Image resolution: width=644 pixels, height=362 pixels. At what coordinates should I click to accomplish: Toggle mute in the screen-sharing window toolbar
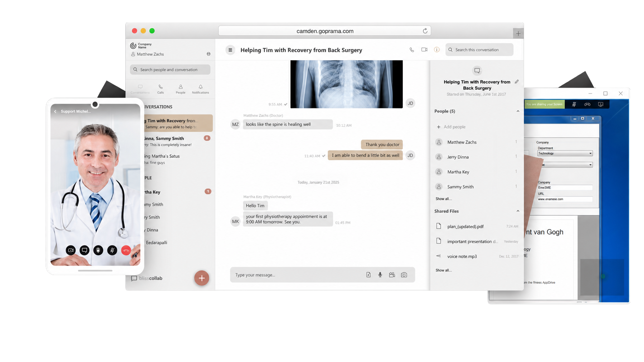point(574,105)
